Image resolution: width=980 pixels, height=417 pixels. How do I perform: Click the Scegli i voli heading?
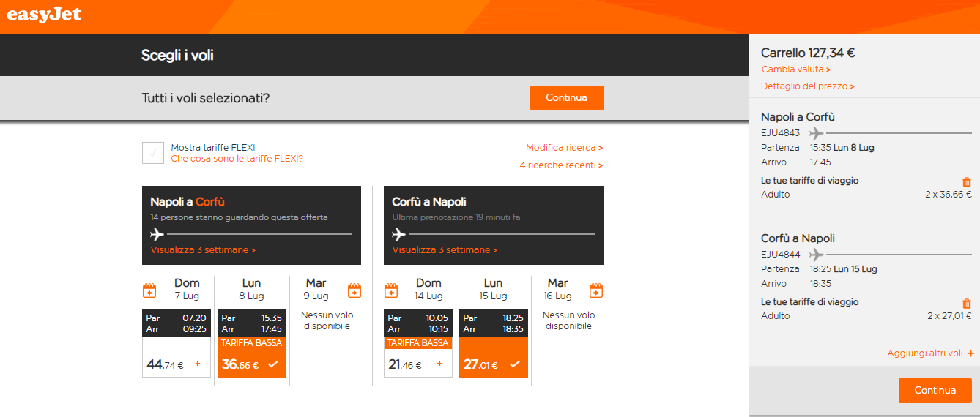177,55
